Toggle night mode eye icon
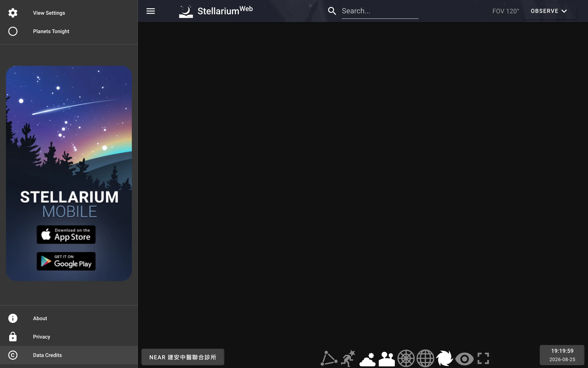Viewport: 588px width, 368px height. tap(464, 359)
